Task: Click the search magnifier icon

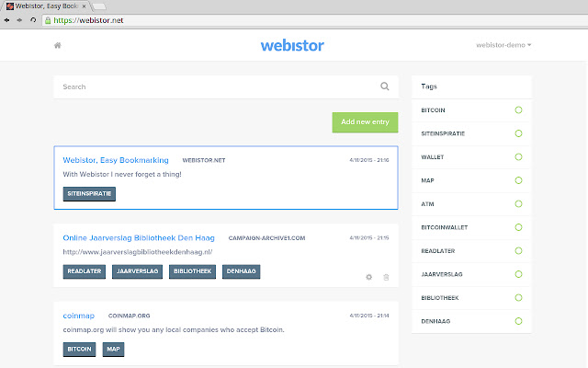Action: coord(385,86)
